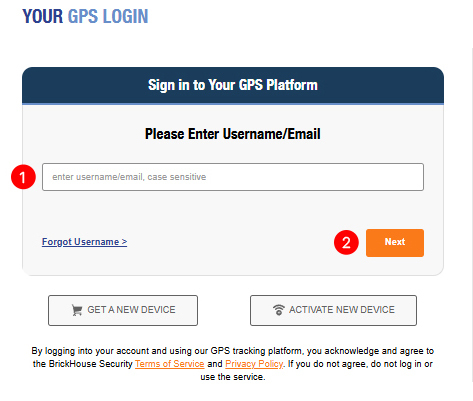Click the orange Next button
This screenshot has width=473, height=401.
click(395, 243)
